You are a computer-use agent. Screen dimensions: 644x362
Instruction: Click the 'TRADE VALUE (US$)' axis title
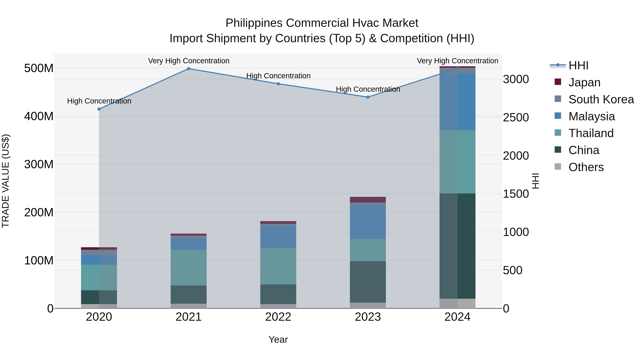[x=6, y=181]
